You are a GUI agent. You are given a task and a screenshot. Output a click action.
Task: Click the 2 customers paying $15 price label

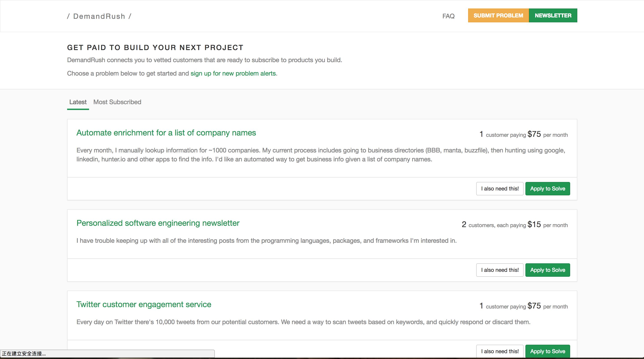514,225
